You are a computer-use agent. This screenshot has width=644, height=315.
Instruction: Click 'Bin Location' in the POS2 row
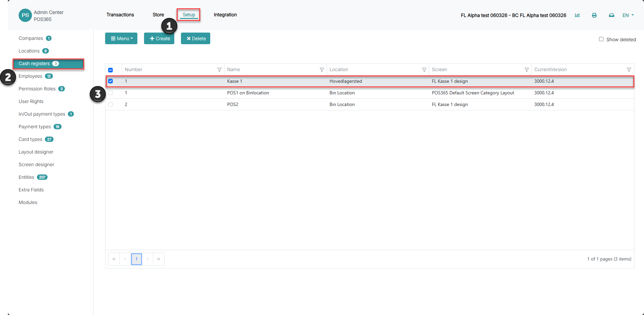(342, 104)
